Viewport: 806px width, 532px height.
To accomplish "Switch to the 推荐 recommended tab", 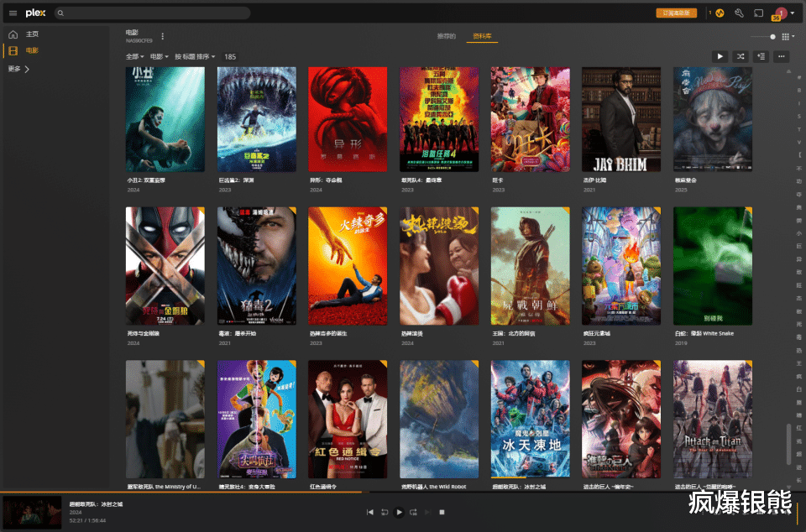I will (446, 36).
